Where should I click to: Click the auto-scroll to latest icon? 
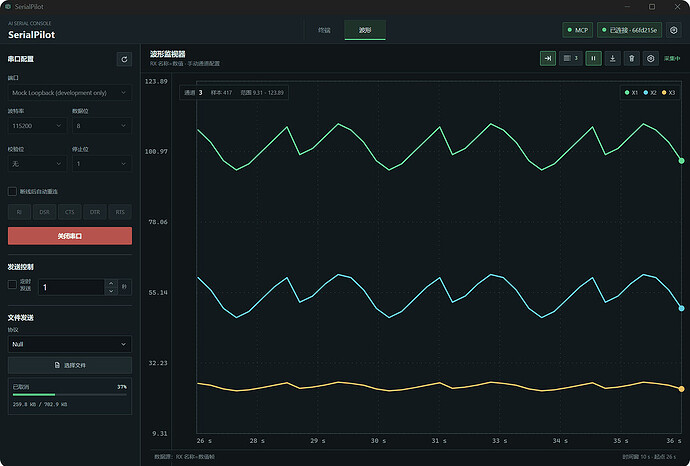pyautogui.click(x=548, y=59)
